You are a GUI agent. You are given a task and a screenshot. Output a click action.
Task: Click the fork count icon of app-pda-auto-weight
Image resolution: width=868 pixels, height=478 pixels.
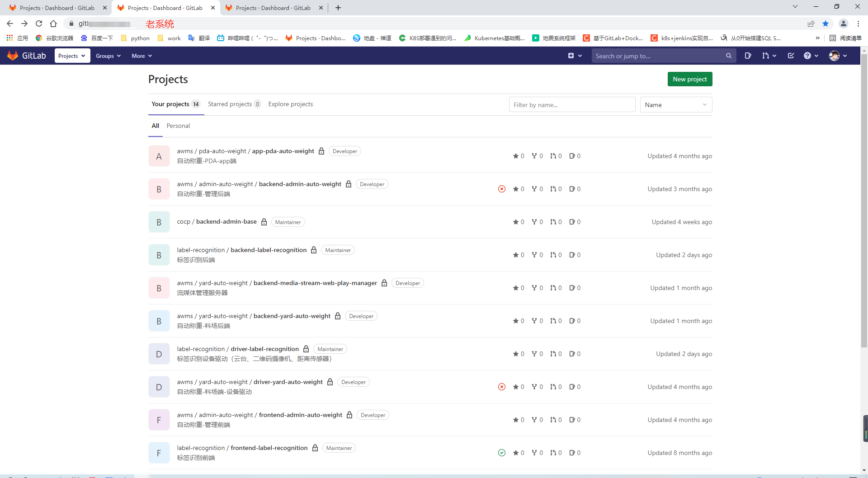point(535,156)
